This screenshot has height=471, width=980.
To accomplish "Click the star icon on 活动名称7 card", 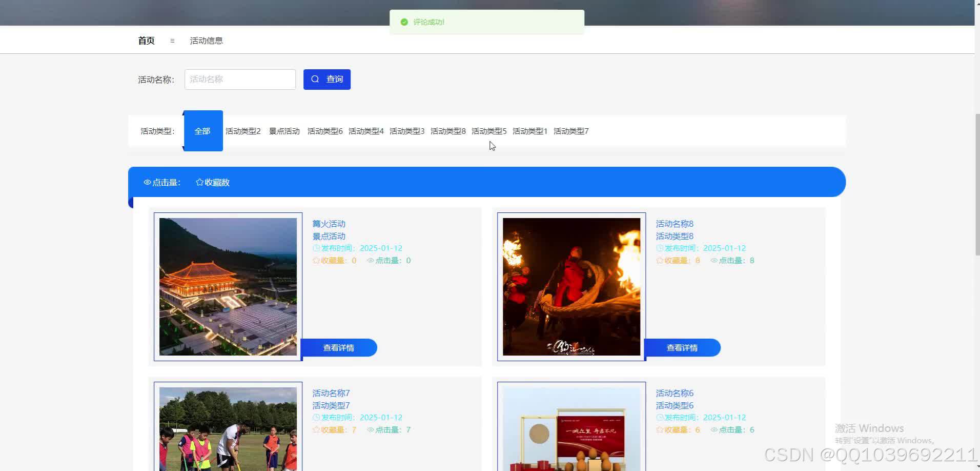I will [316, 430].
